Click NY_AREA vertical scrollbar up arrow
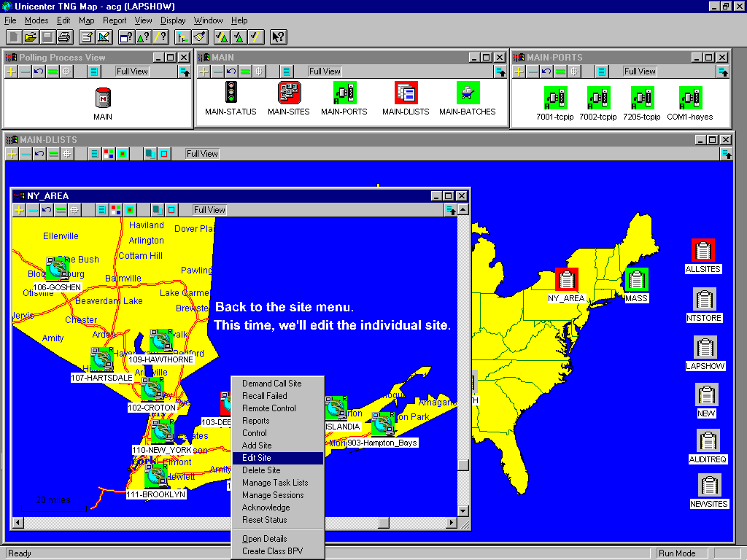This screenshot has height=560, width=747. coord(463,209)
